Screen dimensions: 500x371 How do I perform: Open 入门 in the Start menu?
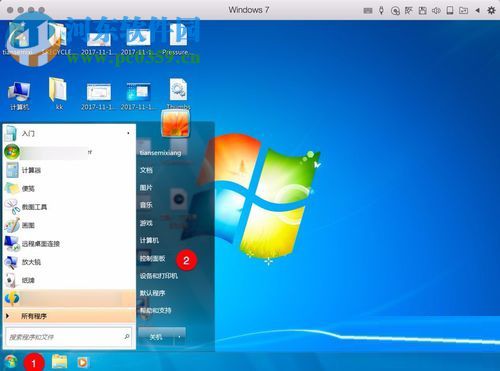pos(69,133)
